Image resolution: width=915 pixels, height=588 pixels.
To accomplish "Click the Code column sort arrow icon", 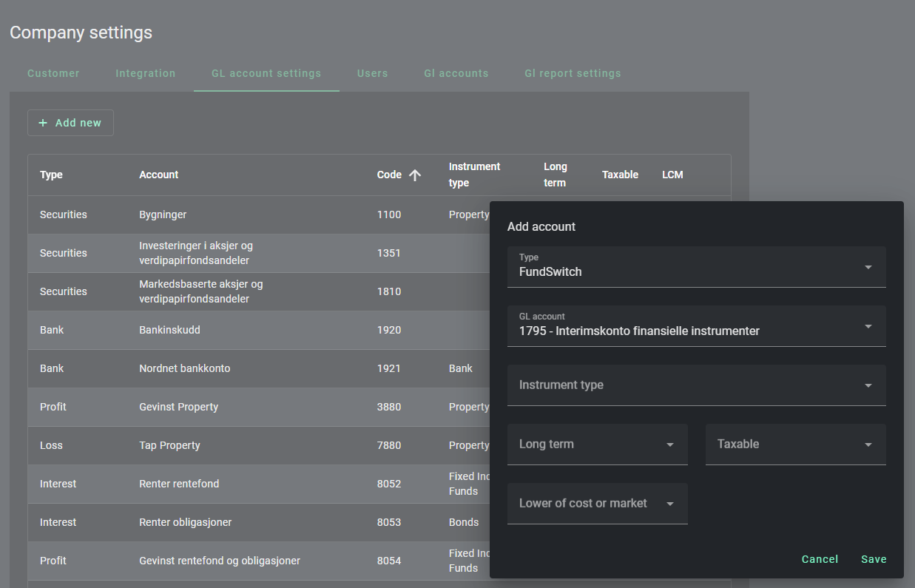I will [x=415, y=175].
